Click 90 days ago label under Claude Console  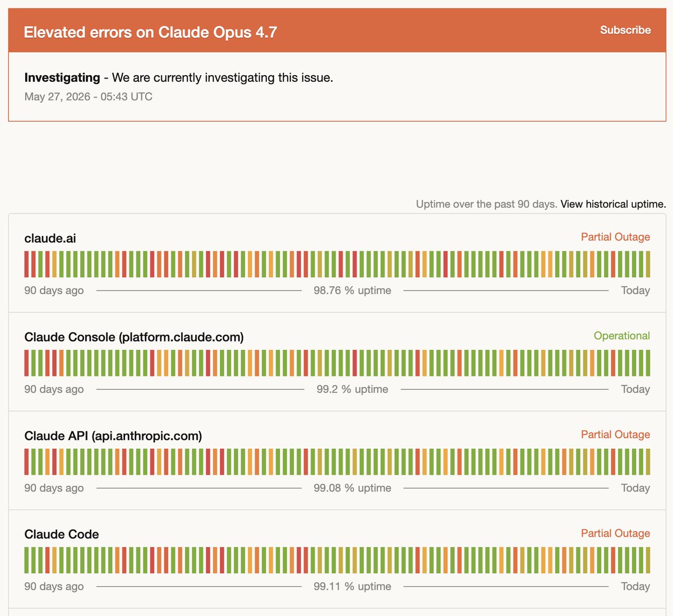pyautogui.click(x=54, y=389)
